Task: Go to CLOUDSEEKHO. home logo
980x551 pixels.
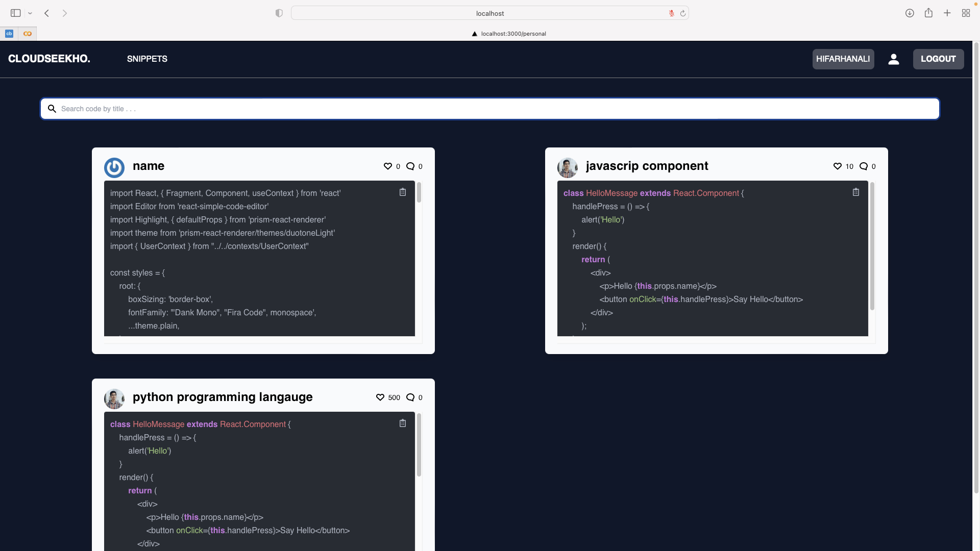Action: pos(49,59)
